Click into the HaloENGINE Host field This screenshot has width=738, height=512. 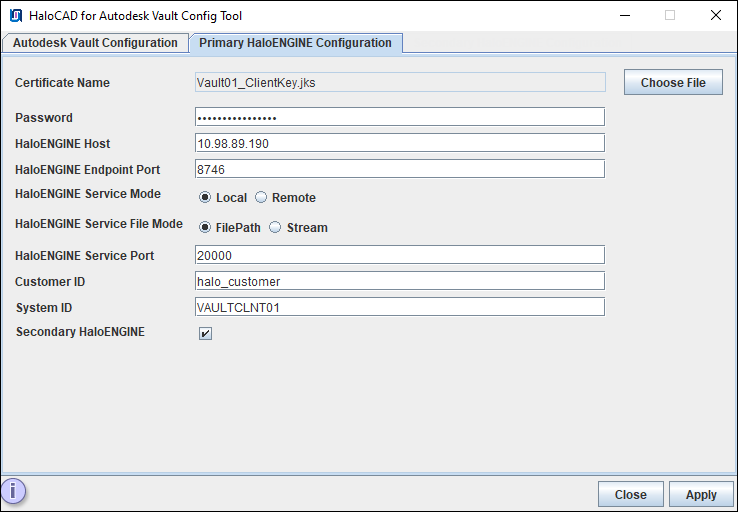tap(400, 143)
